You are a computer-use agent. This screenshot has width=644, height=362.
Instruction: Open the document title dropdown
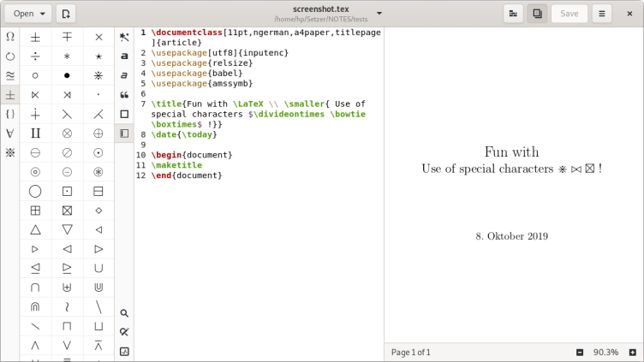coord(379,14)
